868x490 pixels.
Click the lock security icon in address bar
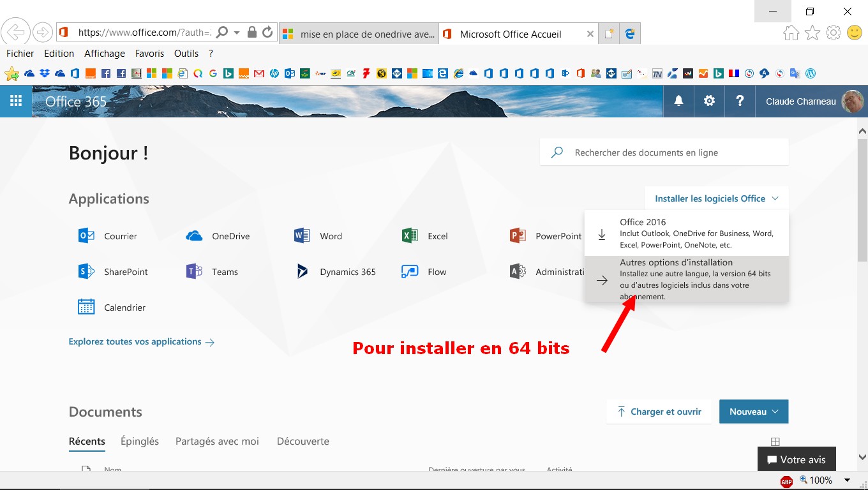click(x=252, y=32)
